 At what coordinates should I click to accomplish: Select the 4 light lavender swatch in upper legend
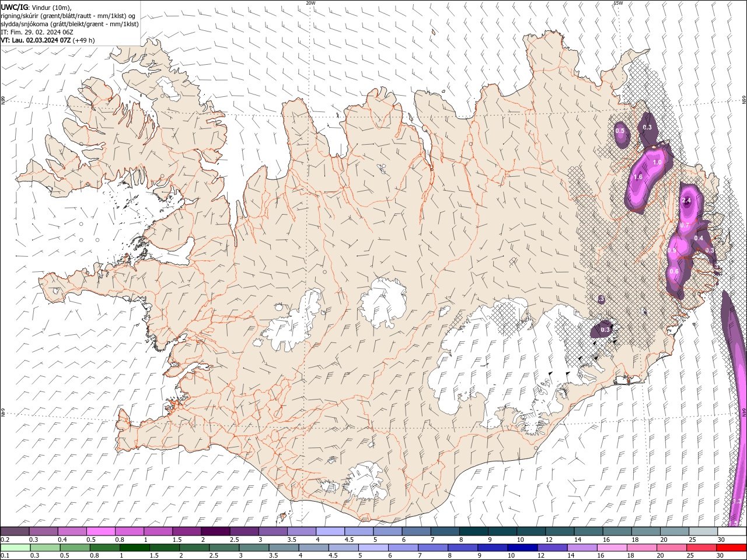click(x=330, y=531)
